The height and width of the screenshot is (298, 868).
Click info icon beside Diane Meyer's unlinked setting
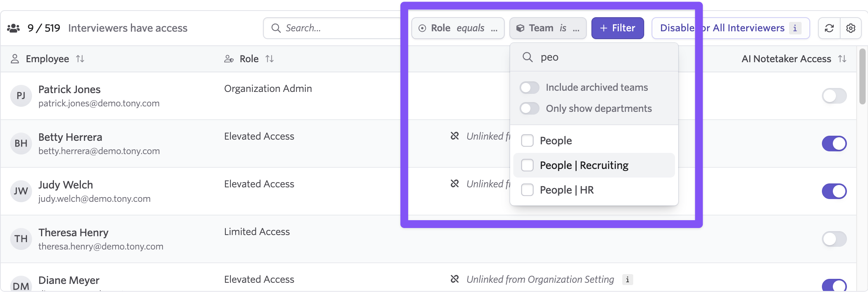[x=627, y=280]
